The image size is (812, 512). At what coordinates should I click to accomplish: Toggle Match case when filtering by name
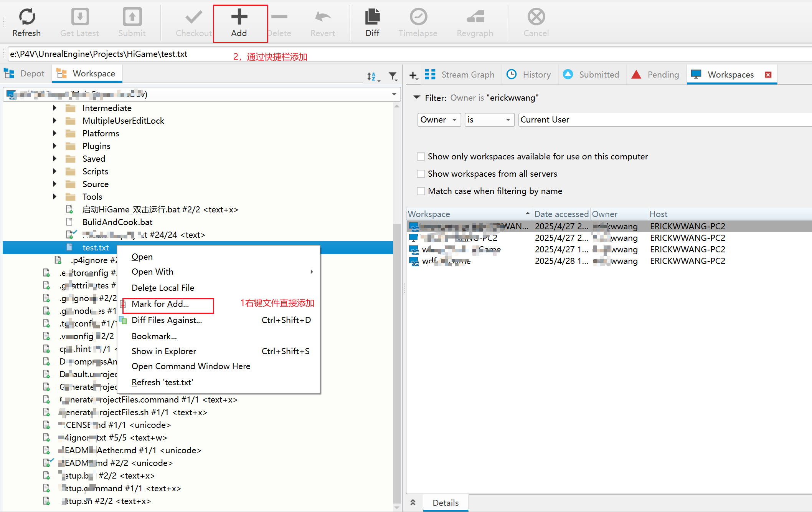[421, 191]
